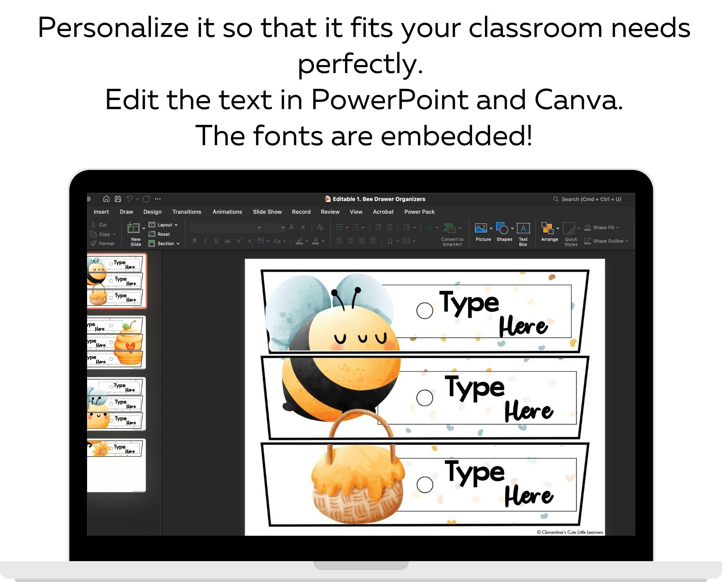Apply Quick Styles
The image size is (728, 582).
click(571, 233)
